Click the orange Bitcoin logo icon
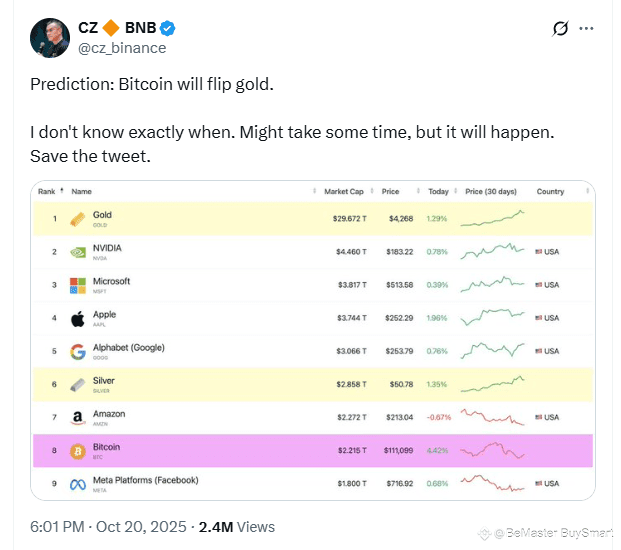 (77, 451)
